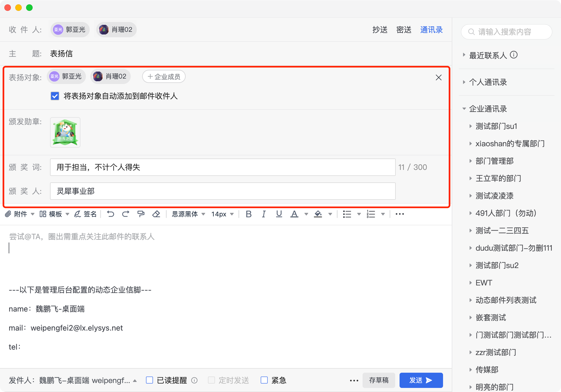Click the font color A icon
561x392 pixels.
click(294, 214)
